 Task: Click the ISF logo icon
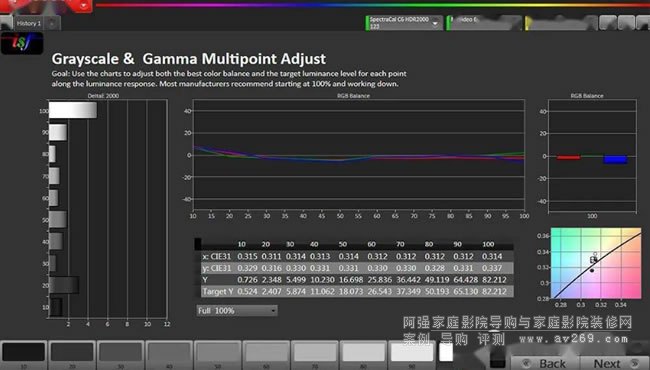coord(22,43)
